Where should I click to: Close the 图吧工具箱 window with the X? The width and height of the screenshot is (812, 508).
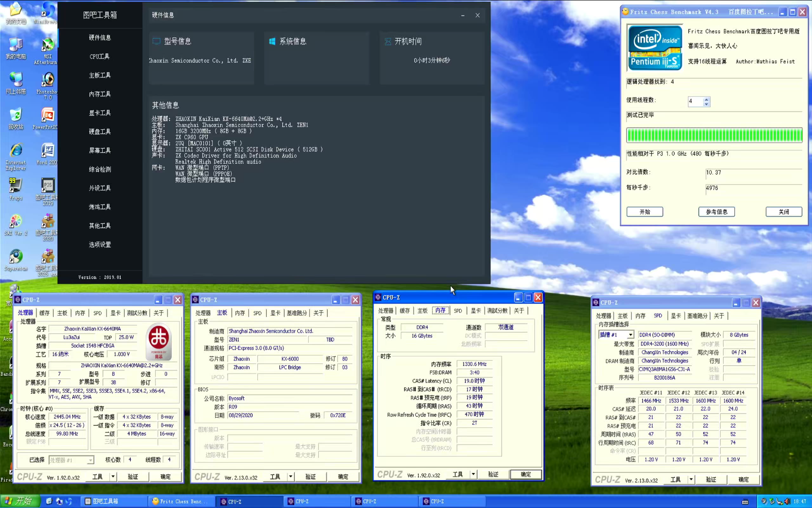click(477, 15)
